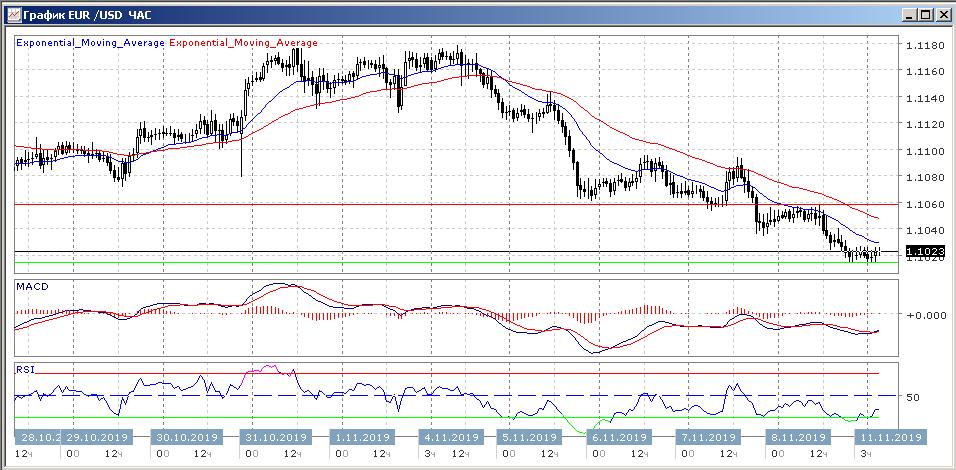Select the RSI indicator panel label
This screenshot has height=470, width=956.
[23, 369]
